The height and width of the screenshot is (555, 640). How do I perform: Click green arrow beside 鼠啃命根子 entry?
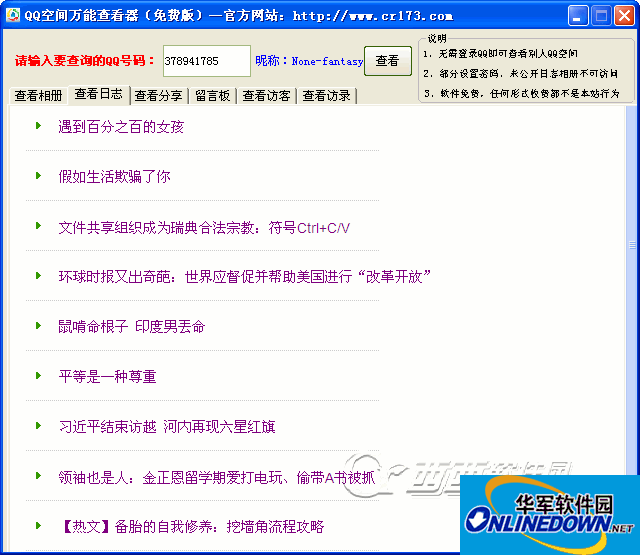[38, 326]
